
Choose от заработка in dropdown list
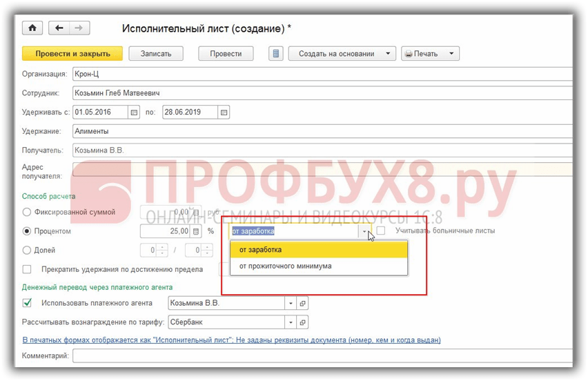coord(317,249)
